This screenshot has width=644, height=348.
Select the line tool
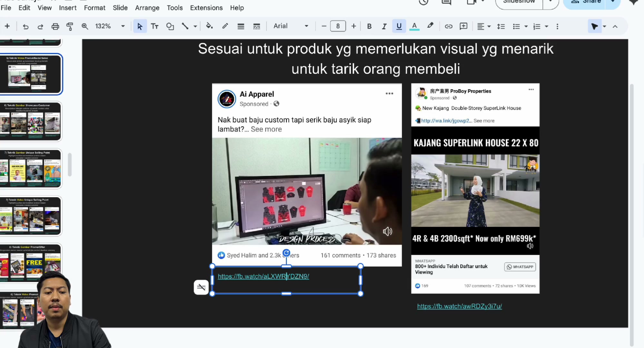[185, 26]
